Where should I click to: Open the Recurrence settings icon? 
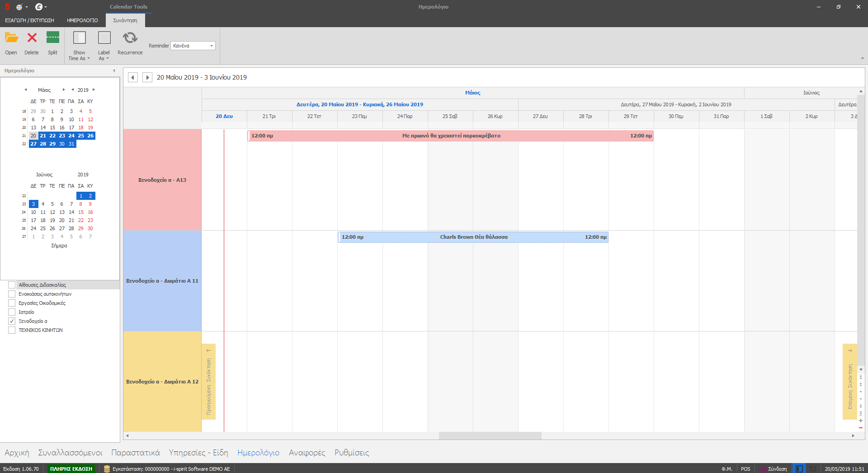[x=130, y=38]
